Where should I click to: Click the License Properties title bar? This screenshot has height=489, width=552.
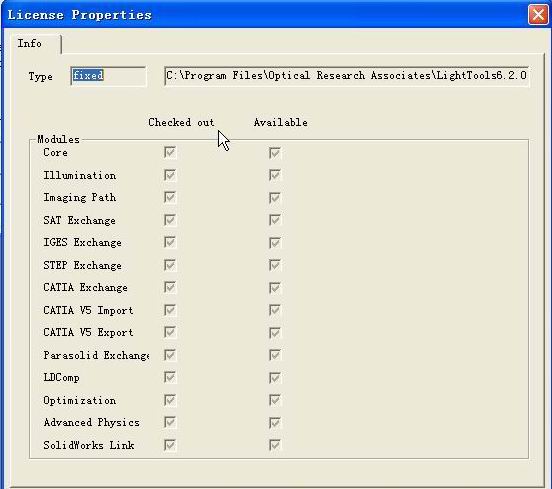coord(264,15)
